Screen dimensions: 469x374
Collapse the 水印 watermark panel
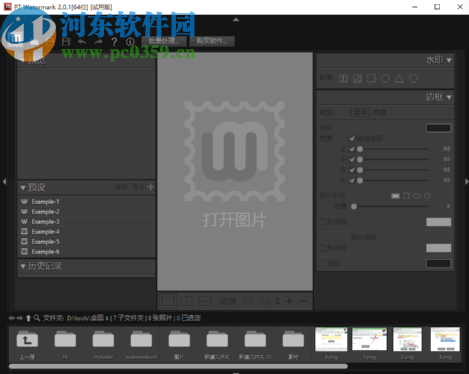[449, 60]
